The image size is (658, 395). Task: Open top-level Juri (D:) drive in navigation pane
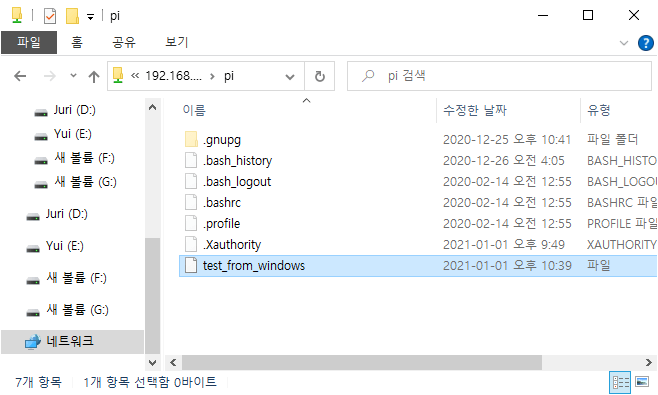click(66, 214)
